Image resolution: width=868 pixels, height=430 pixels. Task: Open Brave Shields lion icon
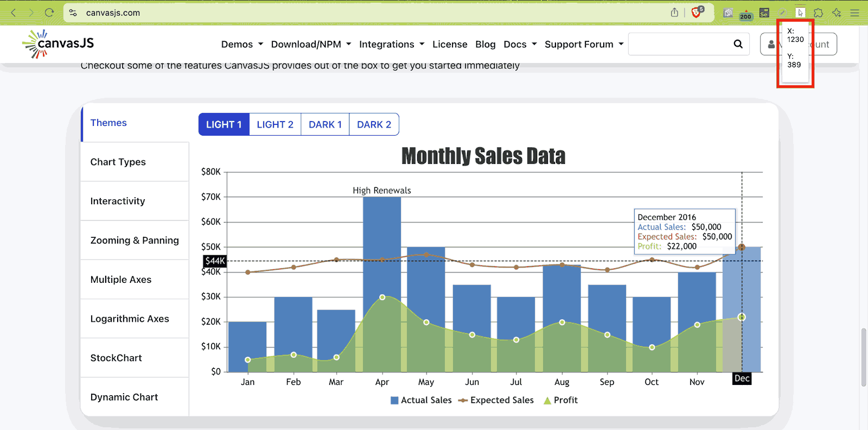[696, 12]
